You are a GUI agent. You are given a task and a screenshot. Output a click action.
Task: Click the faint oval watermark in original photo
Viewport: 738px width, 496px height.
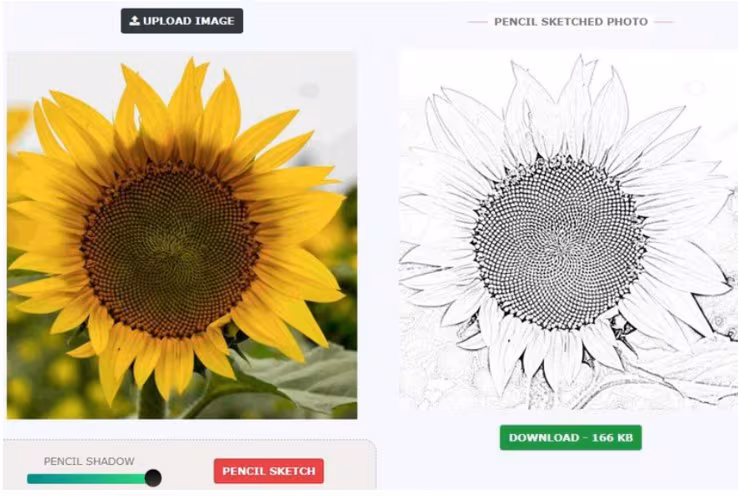(x=309, y=89)
